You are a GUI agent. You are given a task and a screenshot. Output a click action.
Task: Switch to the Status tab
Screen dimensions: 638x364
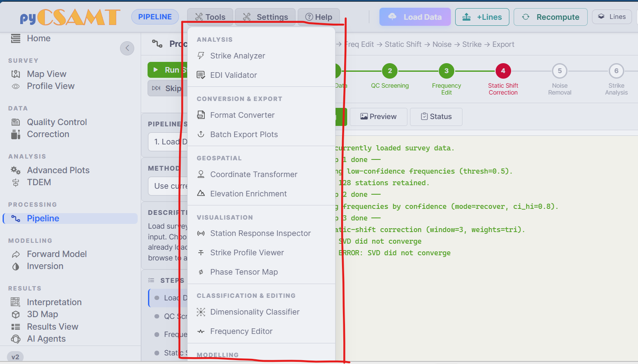coord(436,116)
